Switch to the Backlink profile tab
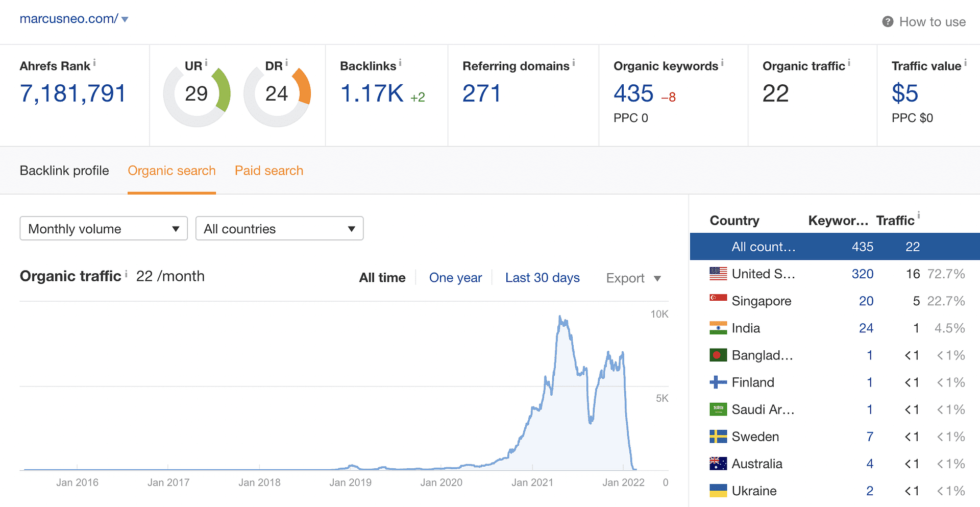This screenshot has width=980, height=507. (x=64, y=171)
